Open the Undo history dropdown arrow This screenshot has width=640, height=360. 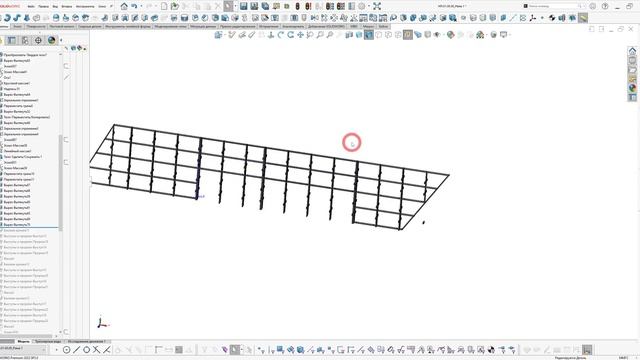pyautogui.click(x=141, y=6)
